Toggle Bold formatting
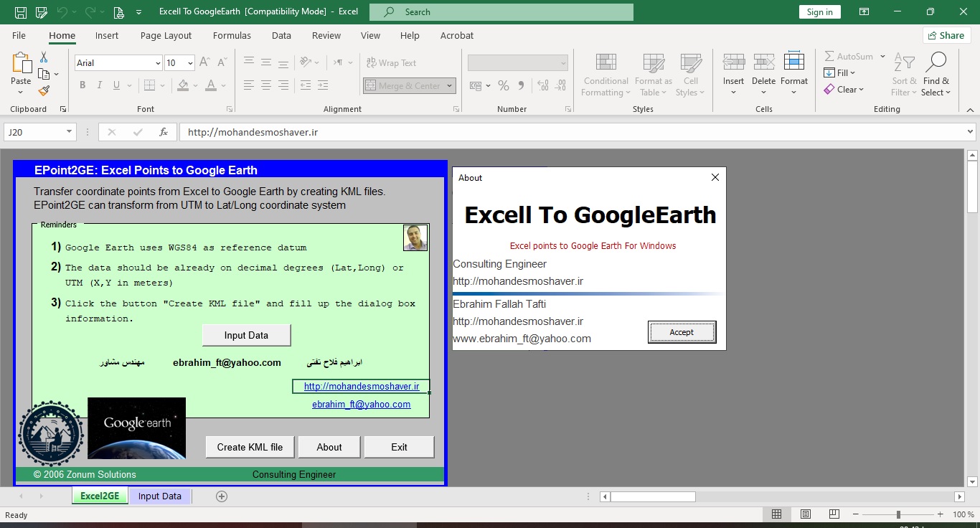This screenshot has height=528, width=980. coord(83,85)
